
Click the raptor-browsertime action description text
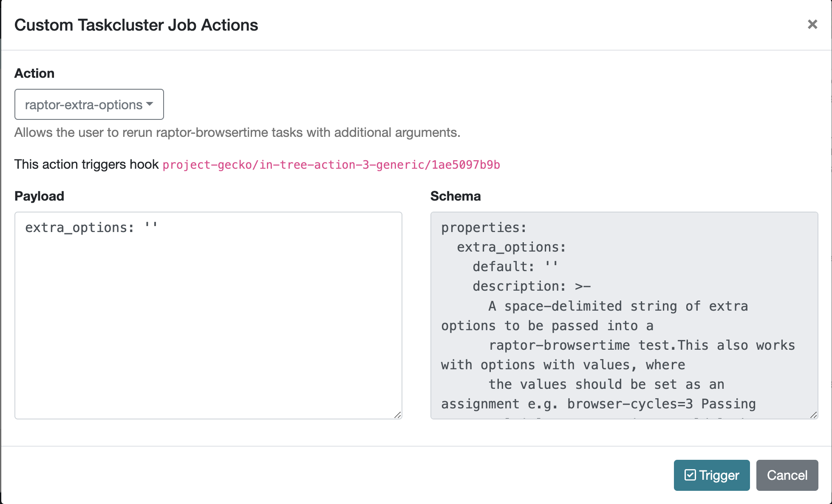tap(237, 133)
